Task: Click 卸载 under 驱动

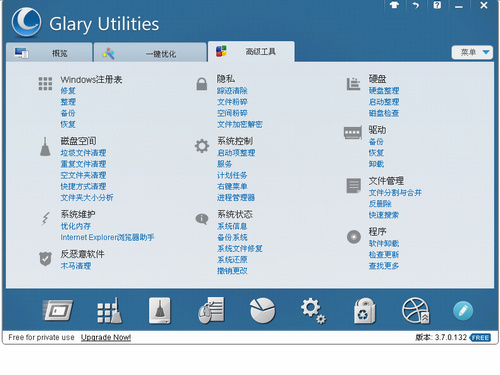Action: [376, 164]
